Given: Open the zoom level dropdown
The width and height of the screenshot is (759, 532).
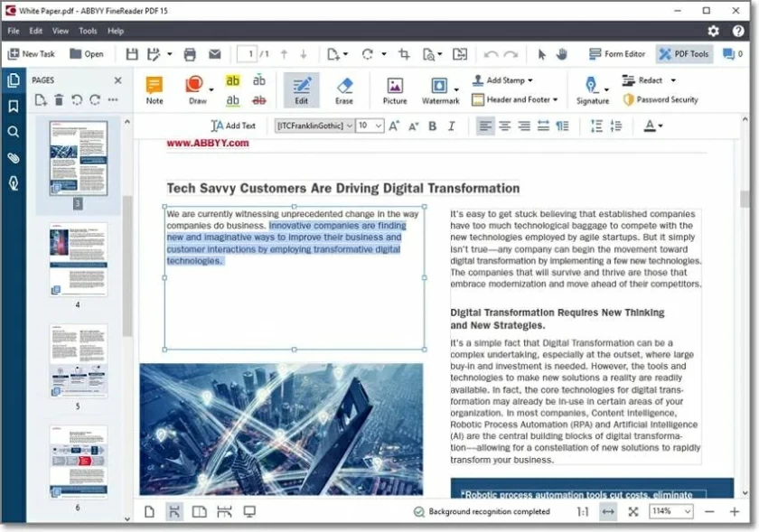Looking at the screenshot, I should point(673,511).
